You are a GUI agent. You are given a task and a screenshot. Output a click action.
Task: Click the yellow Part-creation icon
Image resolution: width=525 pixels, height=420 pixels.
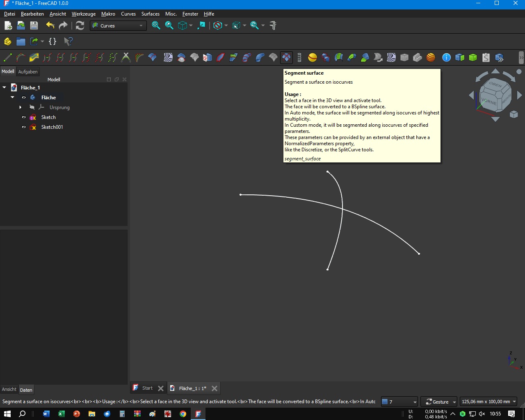point(7,41)
